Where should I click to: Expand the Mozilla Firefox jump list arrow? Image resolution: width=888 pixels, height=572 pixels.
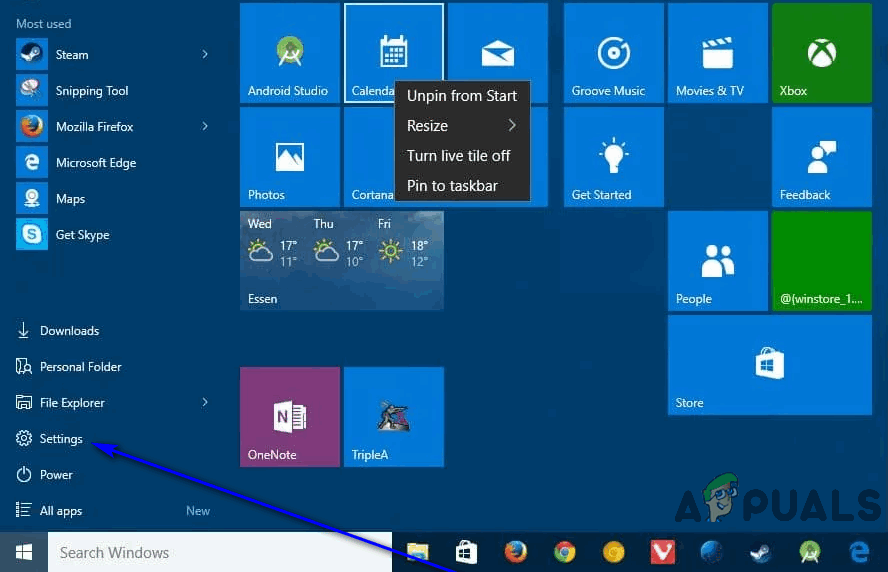click(x=205, y=127)
